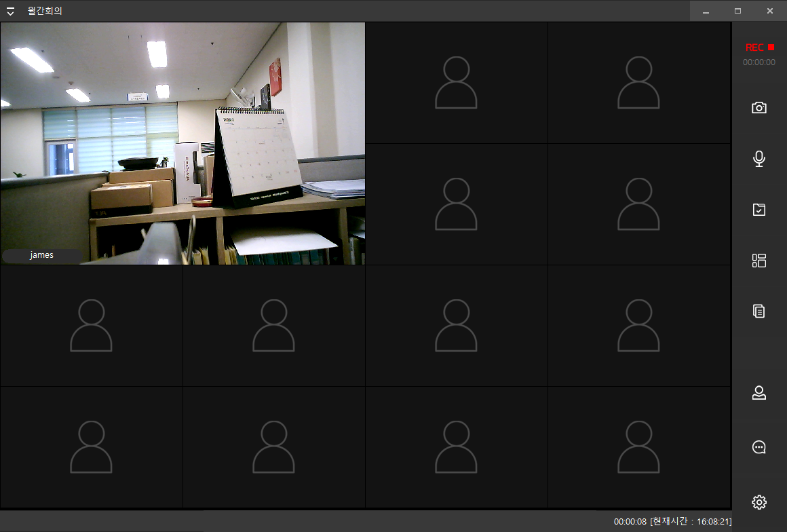Click the 월간회의 meeting title
The height and width of the screenshot is (532, 787).
(45, 11)
